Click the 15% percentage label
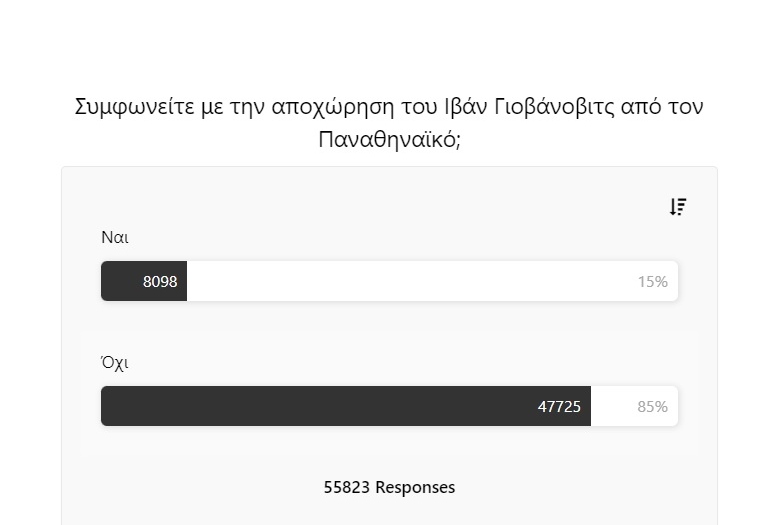This screenshot has width=778, height=525. (x=652, y=282)
